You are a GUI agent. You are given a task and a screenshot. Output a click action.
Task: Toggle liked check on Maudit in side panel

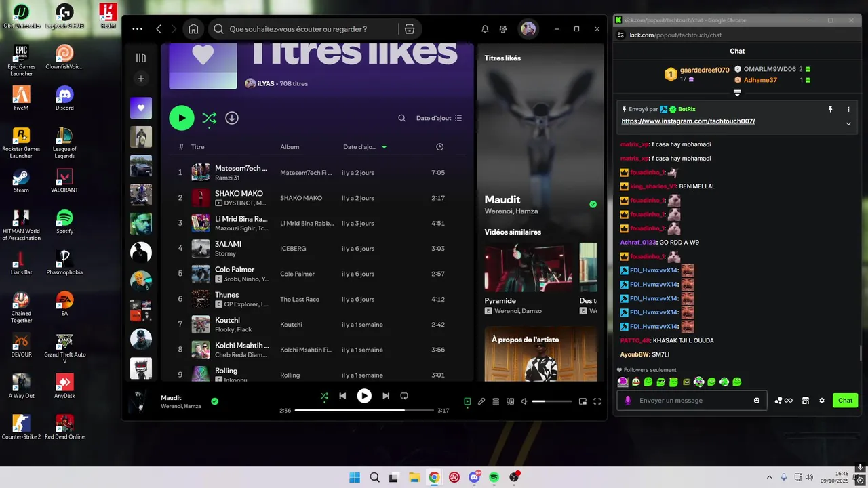pos(593,204)
